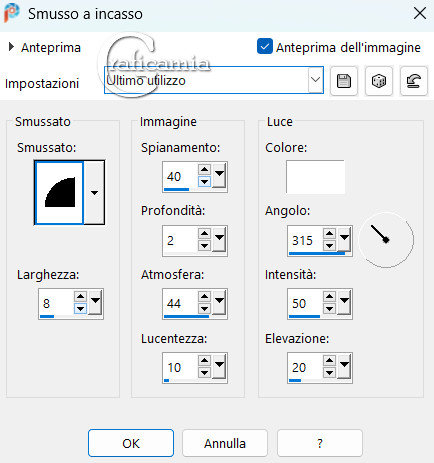Click Annulla to cancel the dialog
The image size is (434, 463).
click(x=225, y=443)
